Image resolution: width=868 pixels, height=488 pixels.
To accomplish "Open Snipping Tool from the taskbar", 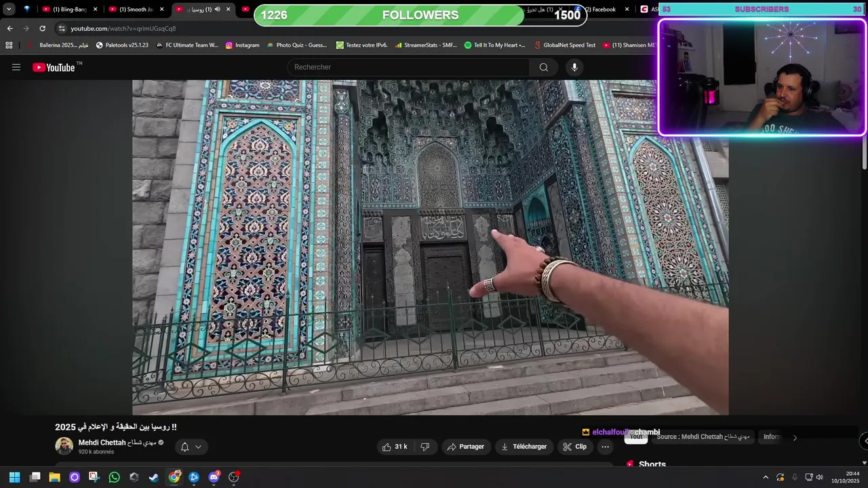I will (x=94, y=477).
